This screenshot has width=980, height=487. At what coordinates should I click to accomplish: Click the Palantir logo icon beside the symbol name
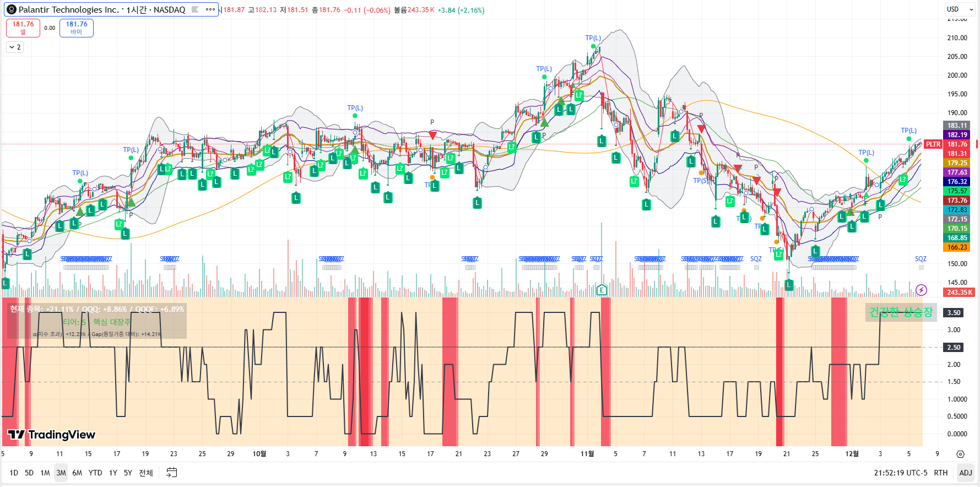tap(11, 9)
